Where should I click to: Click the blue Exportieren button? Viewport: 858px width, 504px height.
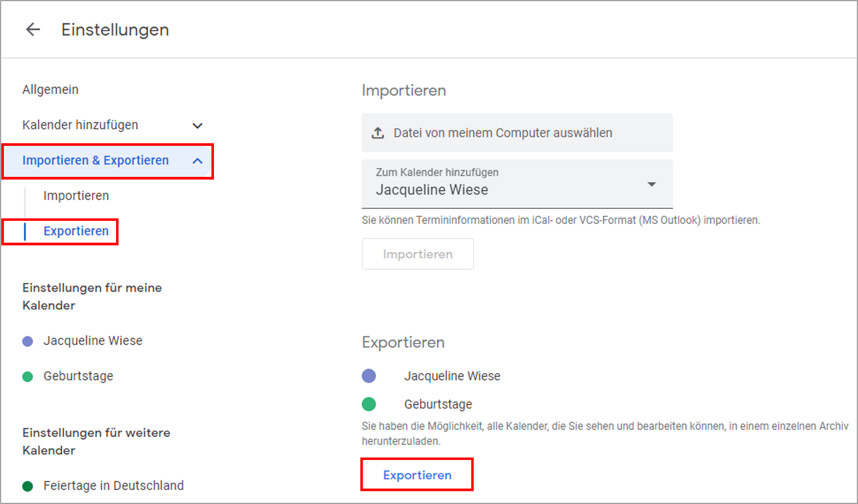pos(417,475)
